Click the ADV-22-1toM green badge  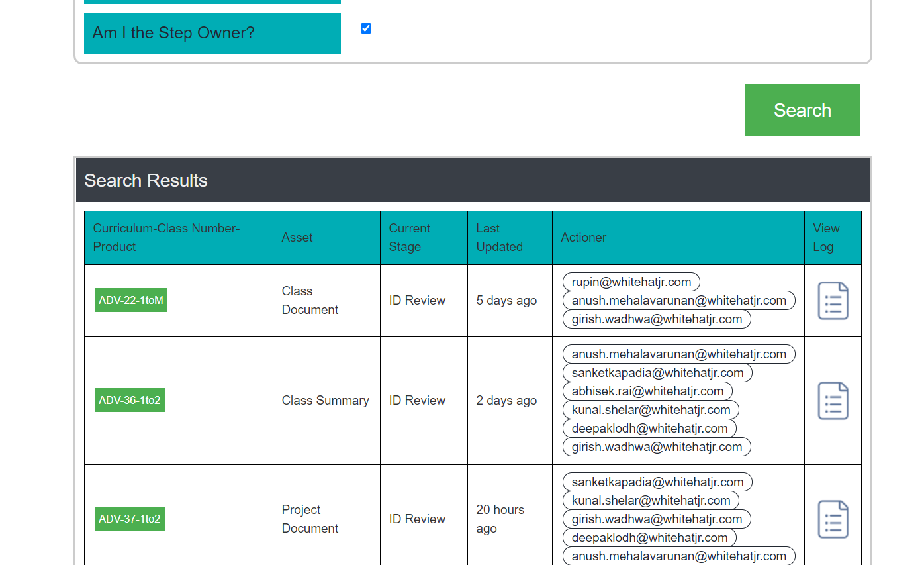pyautogui.click(x=131, y=300)
